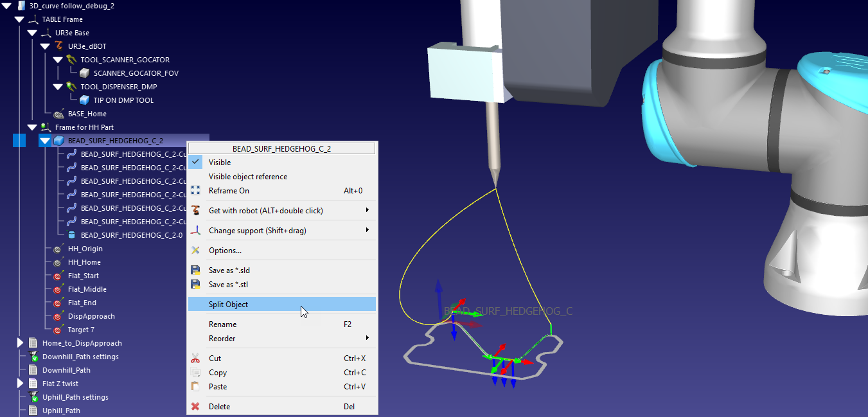Click the Delete red X icon
Image resolution: width=868 pixels, height=417 pixels.
[x=196, y=407]
